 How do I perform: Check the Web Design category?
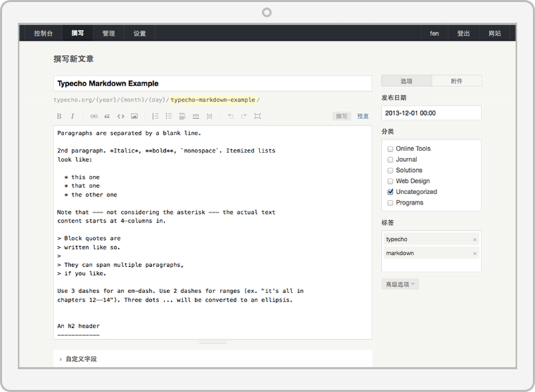click(391, 181)
